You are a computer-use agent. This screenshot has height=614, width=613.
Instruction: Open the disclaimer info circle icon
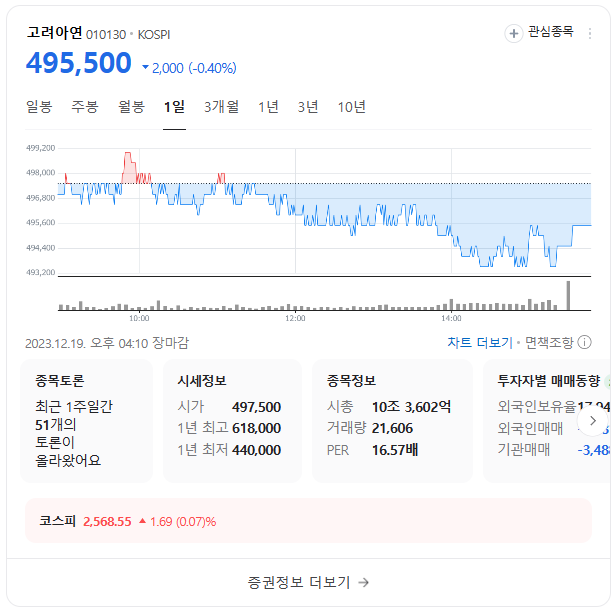[x=584, y=342]
